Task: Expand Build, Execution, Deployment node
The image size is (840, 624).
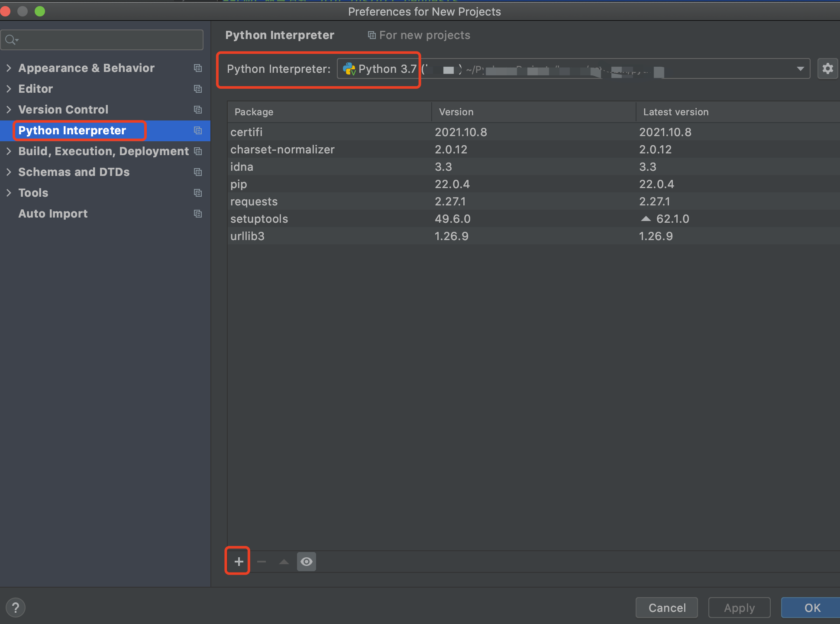Action: (x=9, y=151)
